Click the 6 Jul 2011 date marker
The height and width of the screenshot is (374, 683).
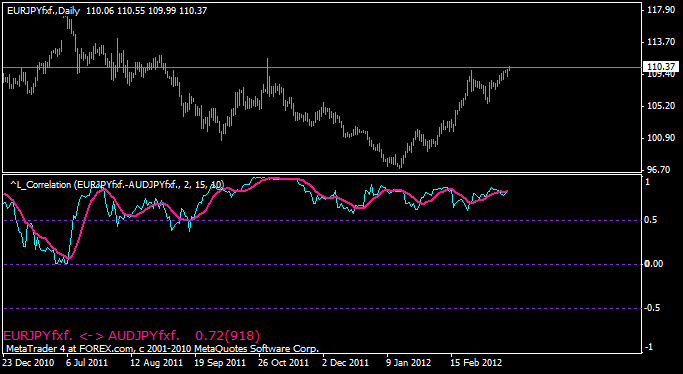click(87, 363)
